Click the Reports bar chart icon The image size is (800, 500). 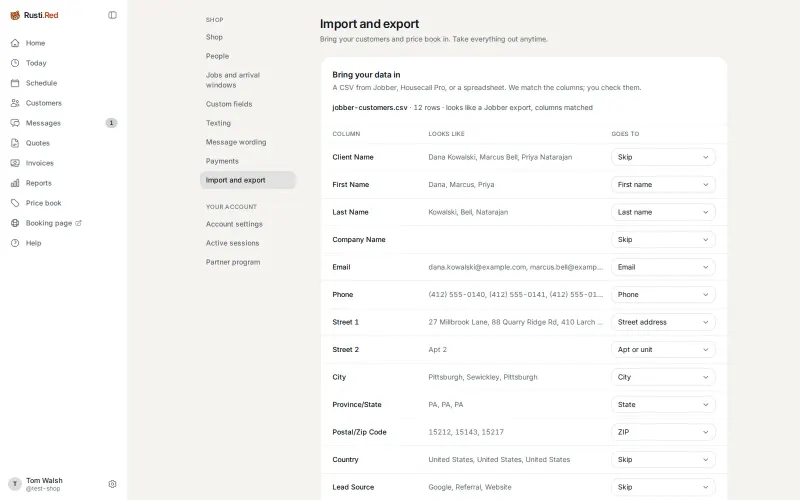[x=15, y=183]
